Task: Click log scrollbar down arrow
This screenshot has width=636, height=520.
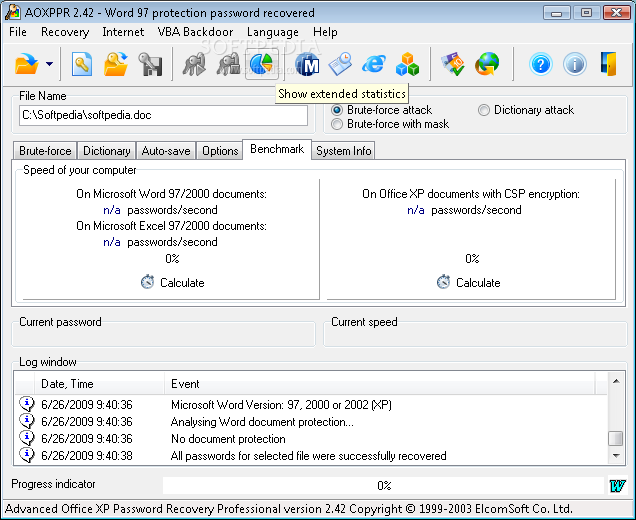Action: pos(616,456)
